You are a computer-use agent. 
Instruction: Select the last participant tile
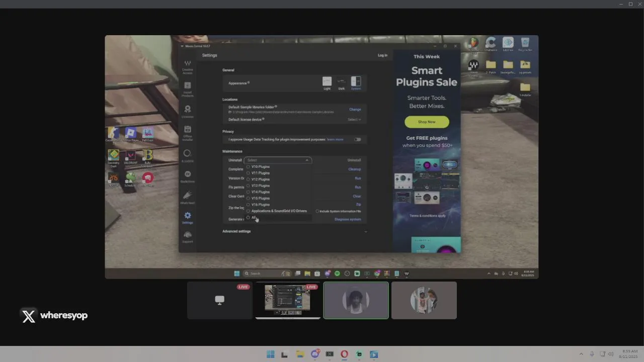pyautogui.click(x=424, y=300)
